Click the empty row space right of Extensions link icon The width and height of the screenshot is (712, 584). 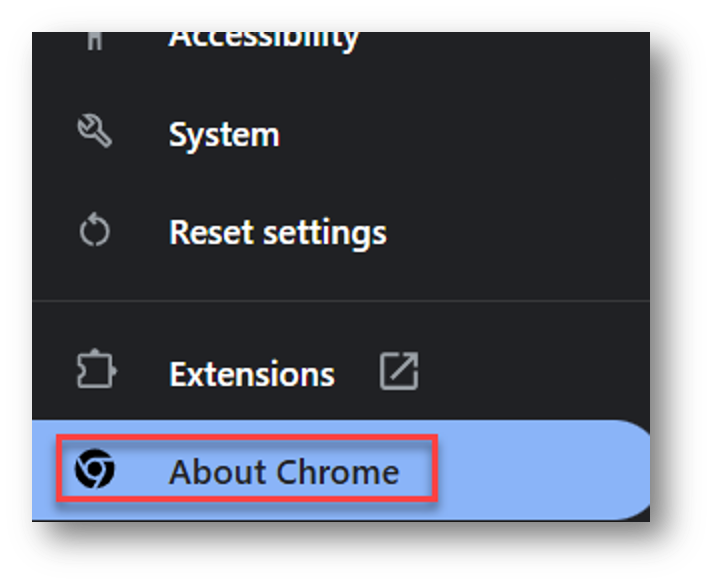click(x=530, y=374)
